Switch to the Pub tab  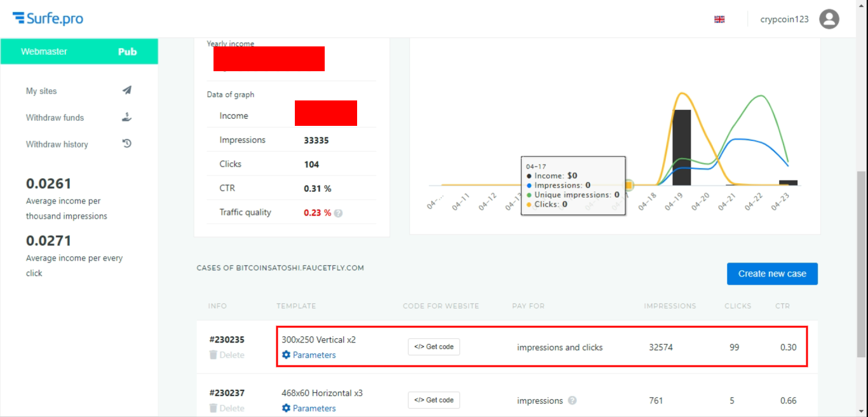point(127,51)
